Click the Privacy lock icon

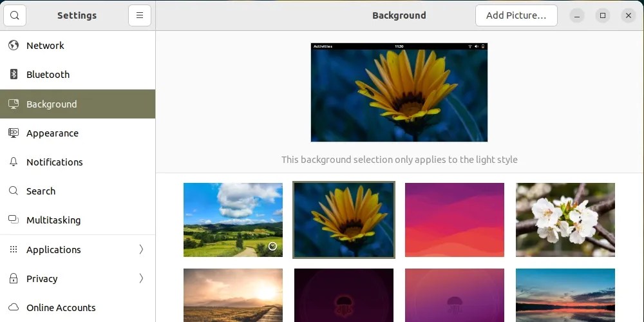[14, 278]
